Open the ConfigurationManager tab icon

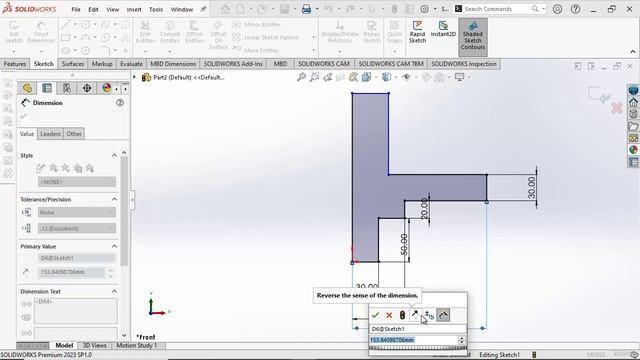(x=67, y=88)
